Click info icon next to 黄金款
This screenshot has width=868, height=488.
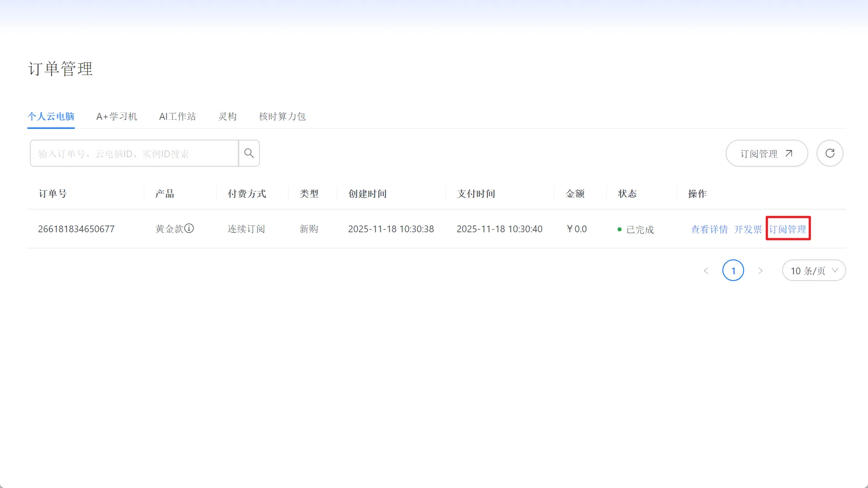189,229
